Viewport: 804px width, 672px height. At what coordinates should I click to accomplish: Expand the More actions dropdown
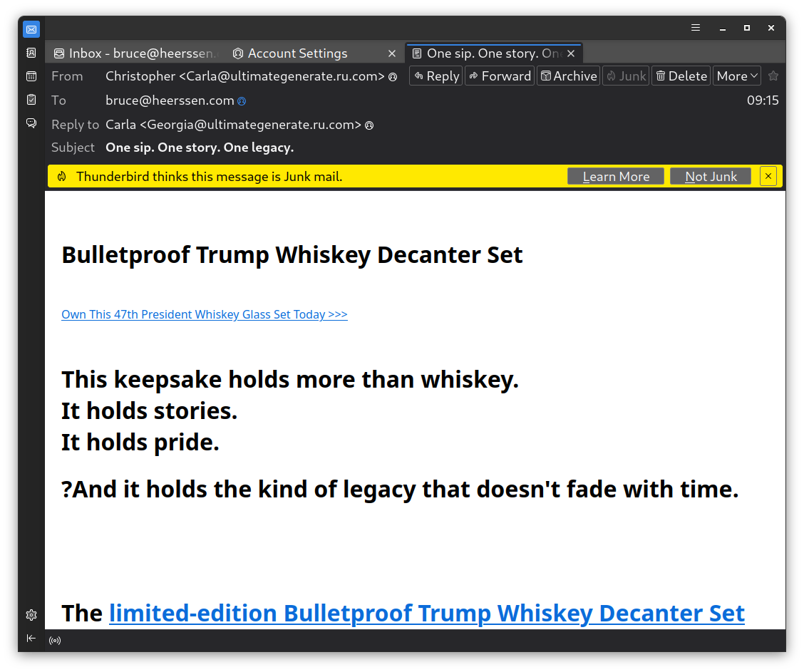pyautogui.click(x=737, y=76)
